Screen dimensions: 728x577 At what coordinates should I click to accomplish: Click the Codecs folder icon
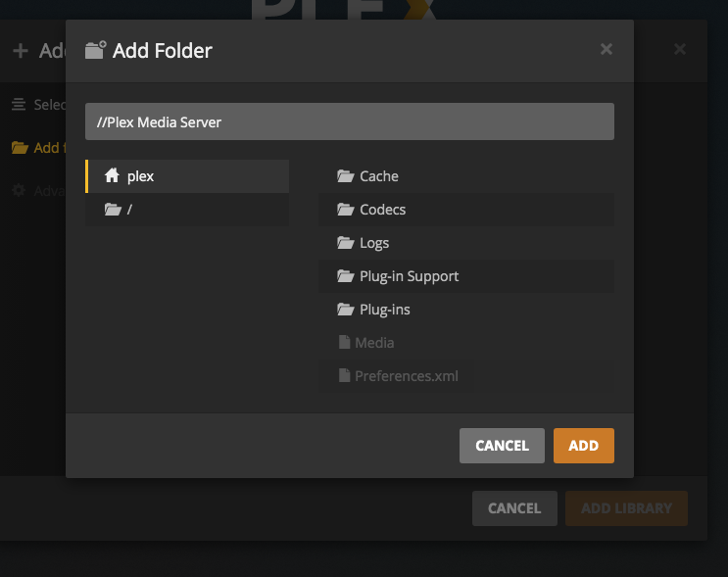point(346,210)
